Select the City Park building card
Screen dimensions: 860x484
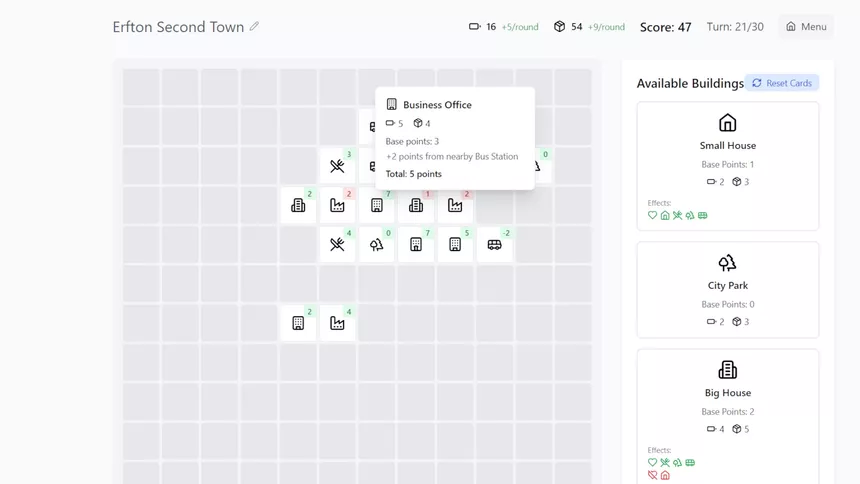point(727,290)
